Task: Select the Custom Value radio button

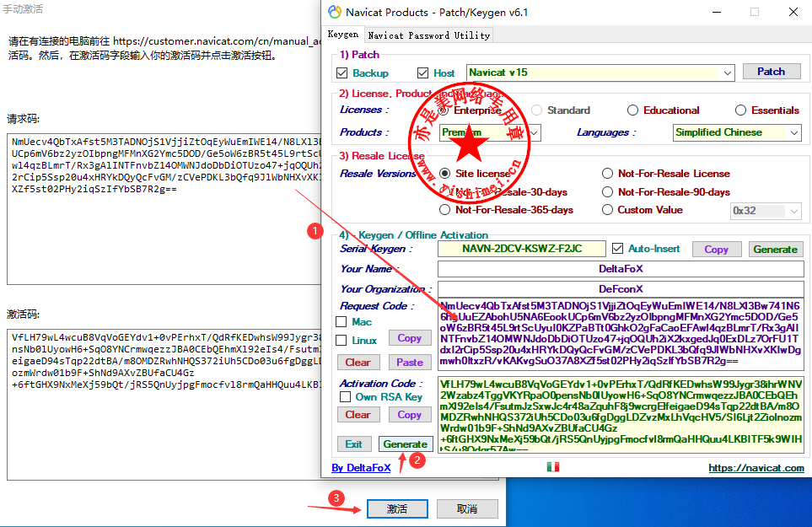Action: tap(607, 210)
